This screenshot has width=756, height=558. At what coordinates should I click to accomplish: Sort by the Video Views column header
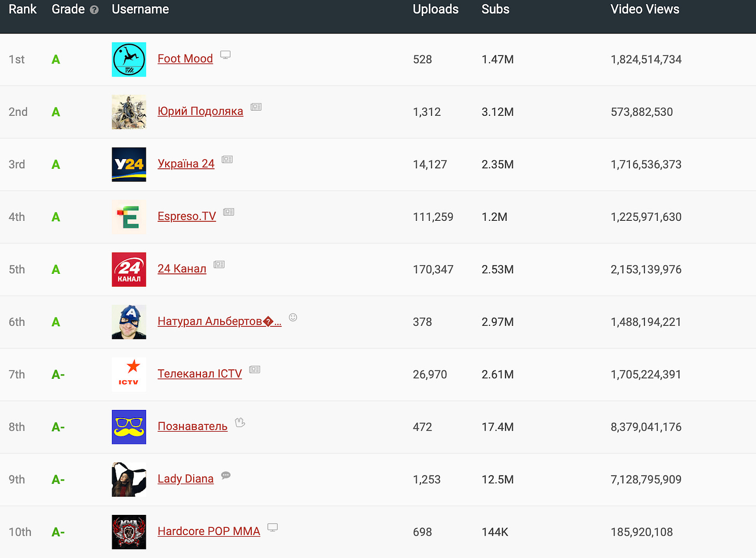[645, 9]
